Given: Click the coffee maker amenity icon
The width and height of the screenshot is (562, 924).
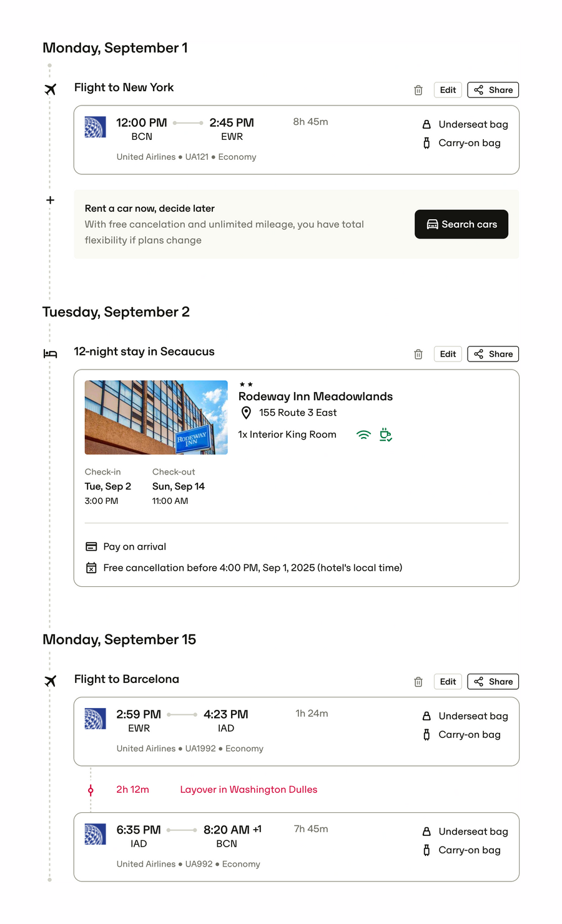Looking at the screenshot, I should [x=385, y=435].
